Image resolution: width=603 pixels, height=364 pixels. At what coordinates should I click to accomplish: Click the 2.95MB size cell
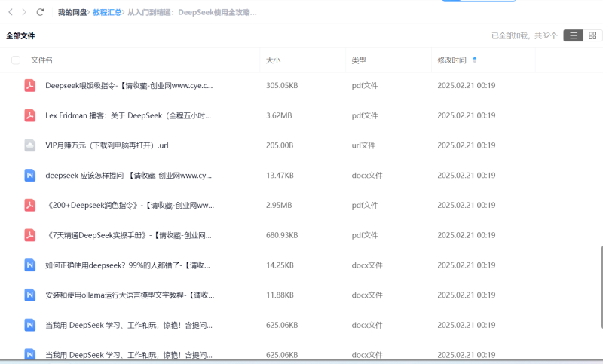point(279,205)
